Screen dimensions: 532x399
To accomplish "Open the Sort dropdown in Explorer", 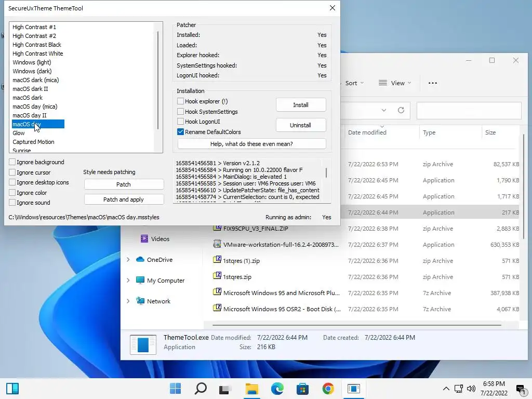I will point(353,83).
